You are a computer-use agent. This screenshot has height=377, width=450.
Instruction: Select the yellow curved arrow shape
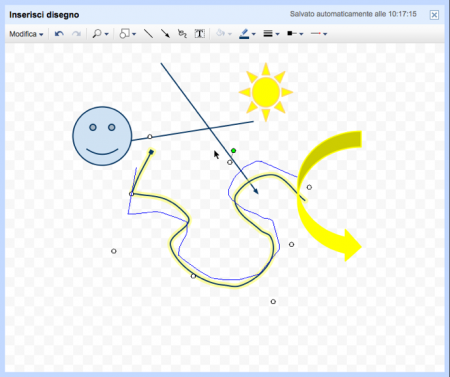329,196
